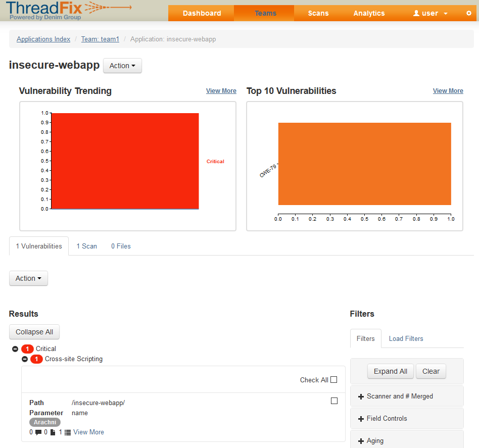479x448 pixels.
Task: Switch to the 0 Files tab
Action: tap(121, 246)
